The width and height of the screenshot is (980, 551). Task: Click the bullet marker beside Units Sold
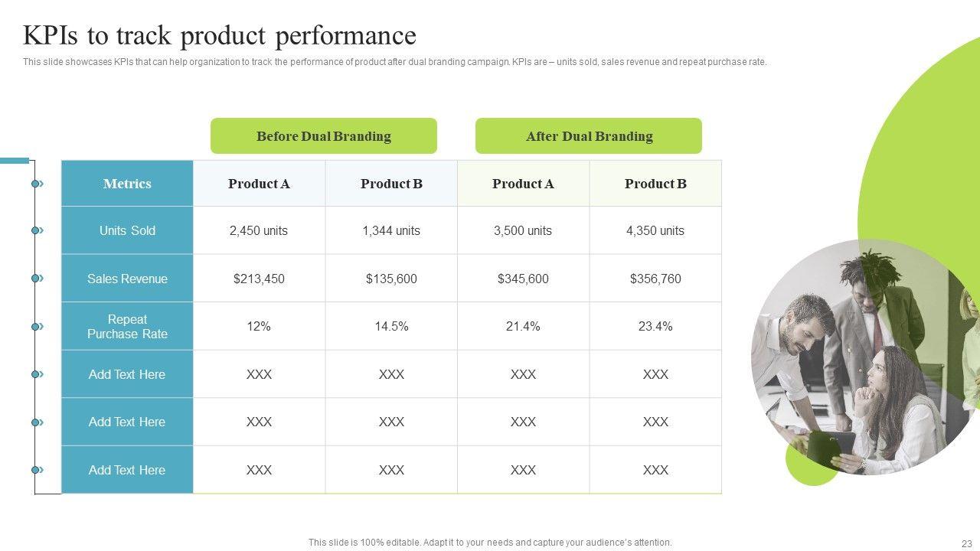(x=37, y=230)
